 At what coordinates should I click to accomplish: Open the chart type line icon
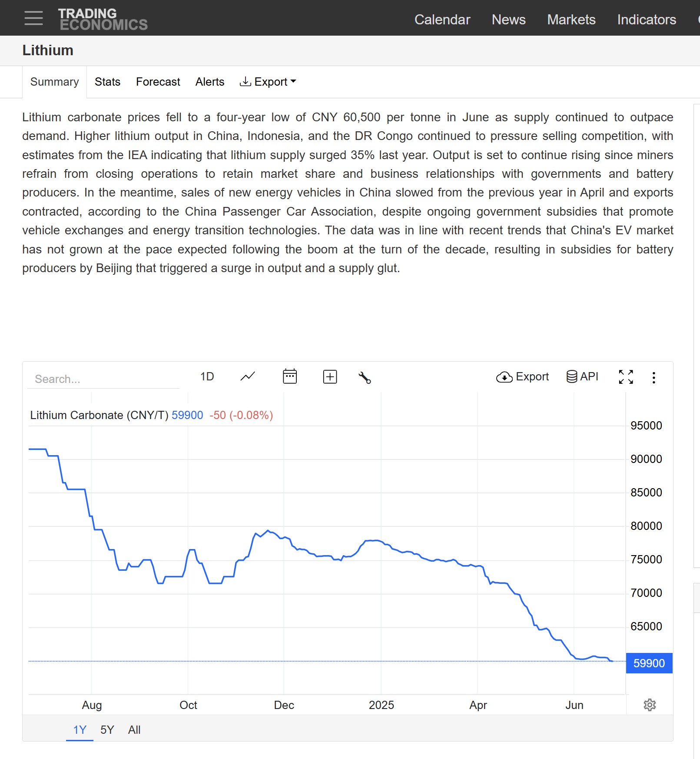coord(248,376)
